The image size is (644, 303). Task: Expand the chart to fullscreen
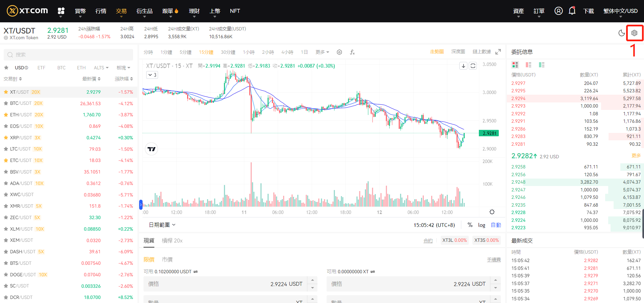point(498,52)
